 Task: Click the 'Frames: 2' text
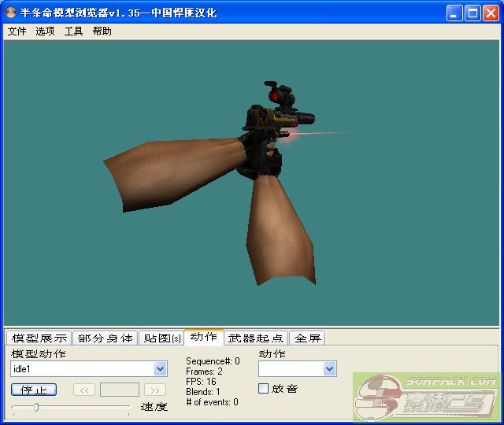[204, 371]
